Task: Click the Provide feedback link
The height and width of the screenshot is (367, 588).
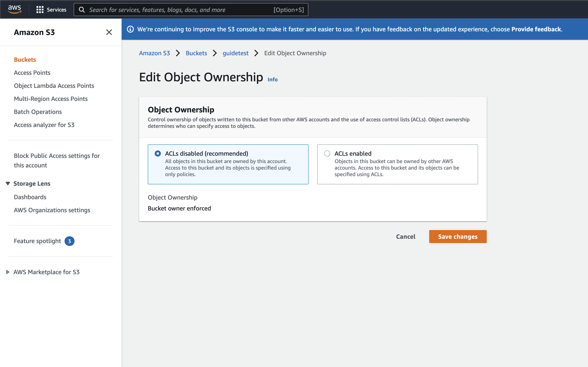Action: pyautogui.click(x=536, y=29)
